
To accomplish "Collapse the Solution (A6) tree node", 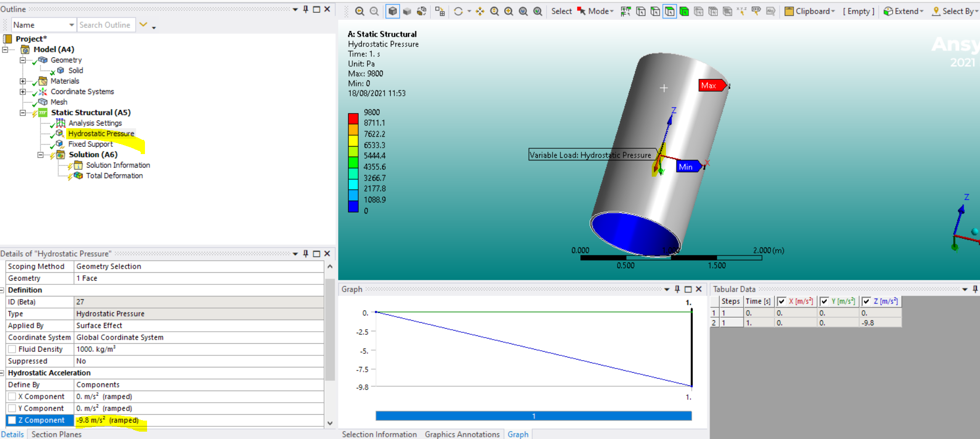I will coord(40,155).
